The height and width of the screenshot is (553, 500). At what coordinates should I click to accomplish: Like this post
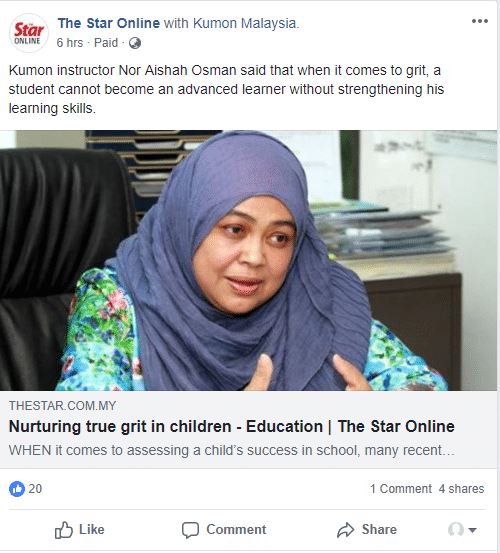pyautogui.click(x=80, y=530)
